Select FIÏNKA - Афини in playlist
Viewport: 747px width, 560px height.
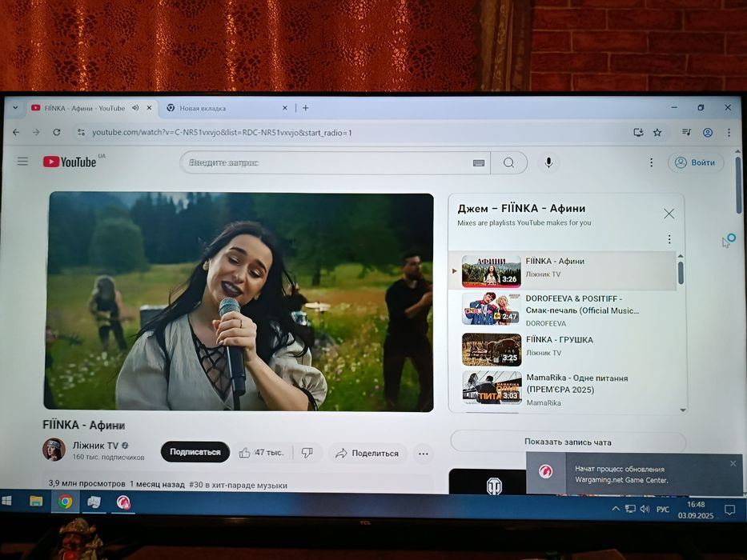[x=562, y=270]
